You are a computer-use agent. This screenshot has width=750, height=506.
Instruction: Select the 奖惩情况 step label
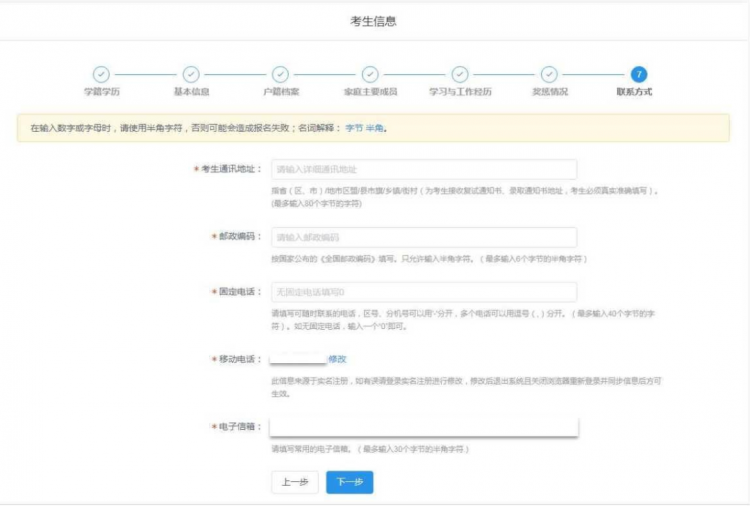click(550, 92)
